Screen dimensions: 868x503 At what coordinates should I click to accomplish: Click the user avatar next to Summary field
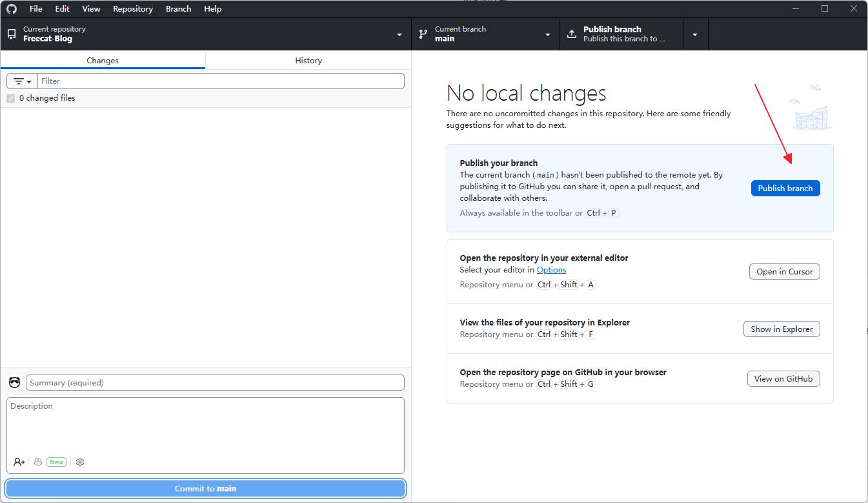pyautogui.click(x=15, y=383)
